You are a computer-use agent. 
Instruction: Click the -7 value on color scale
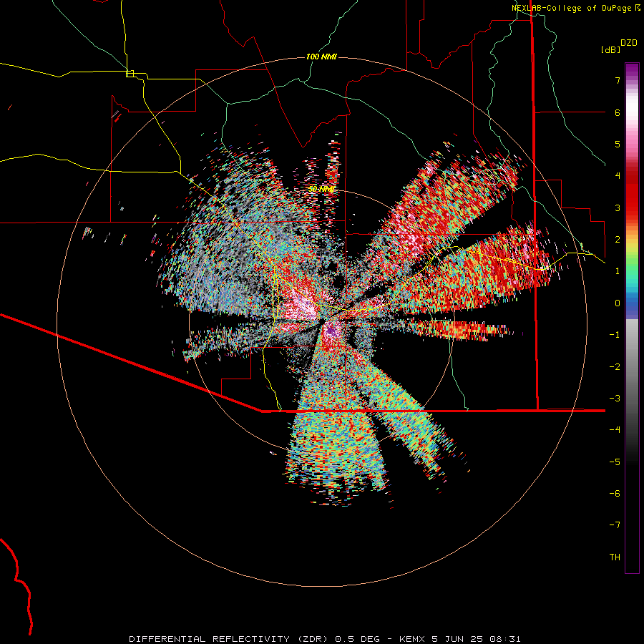click(615, 525)
